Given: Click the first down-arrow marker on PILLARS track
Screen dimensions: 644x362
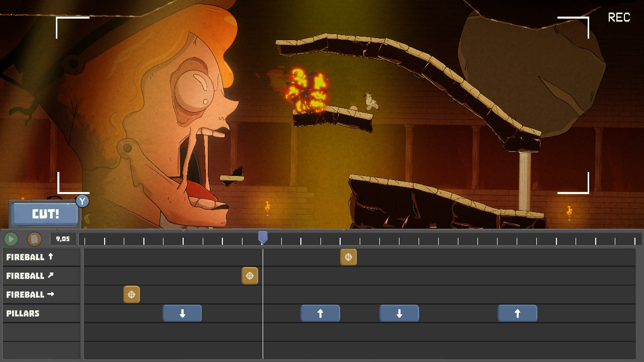Looking at the screenshot, I should (182, 313).
